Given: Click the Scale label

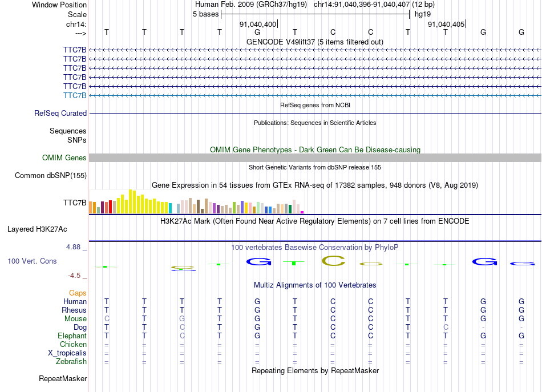Looking at the screenshot, I should (x=77, y=14).
